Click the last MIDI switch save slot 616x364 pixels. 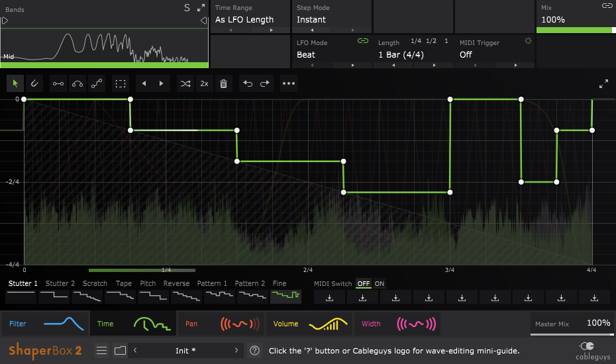pos(594,298)
